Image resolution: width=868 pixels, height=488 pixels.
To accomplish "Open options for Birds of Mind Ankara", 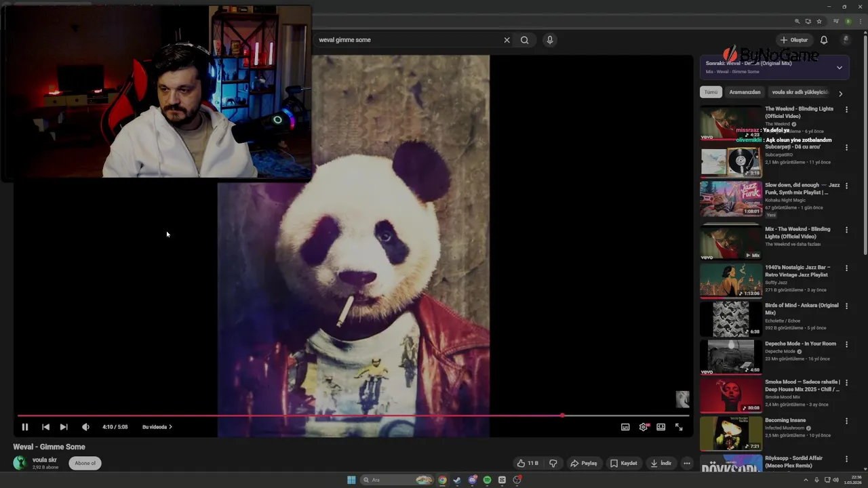I will tap(846, 306).
